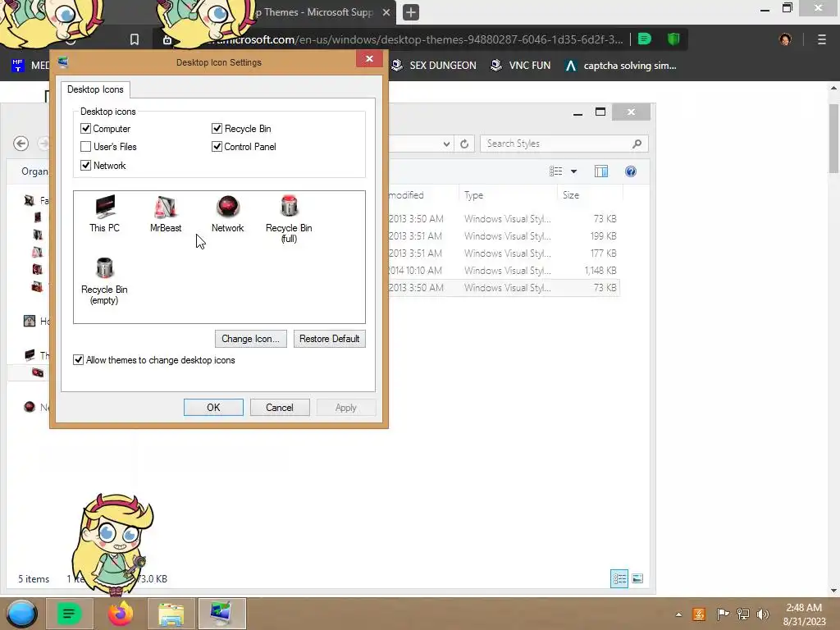The image size is (840, 630).
Task: Open the network tray icon
Action: (743, 614)
